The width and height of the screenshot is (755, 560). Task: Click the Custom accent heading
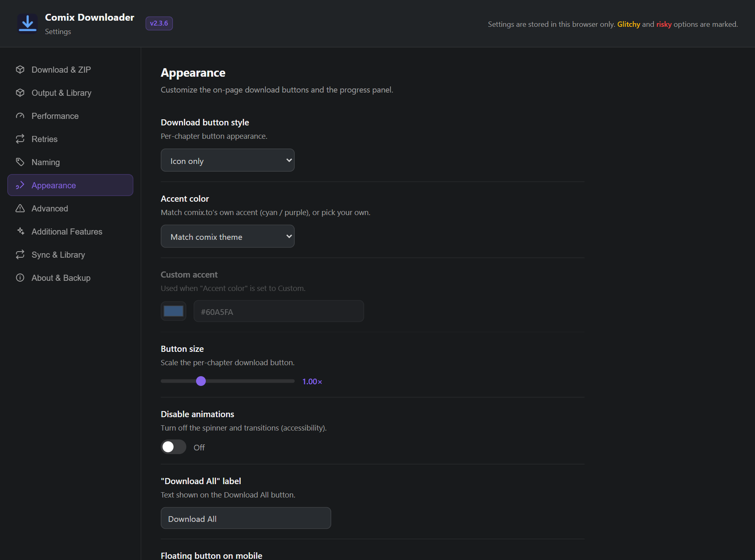(189, 275)
